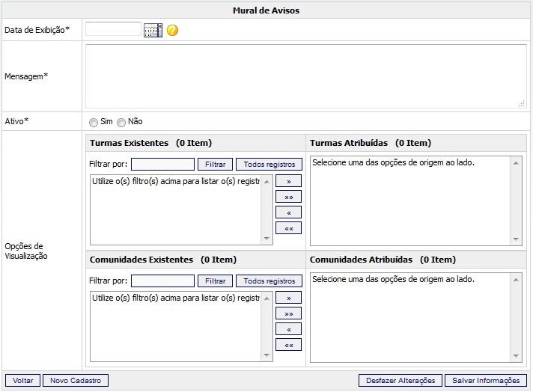
Task: Open the calendar date picker icon
Action: point(152,31)
